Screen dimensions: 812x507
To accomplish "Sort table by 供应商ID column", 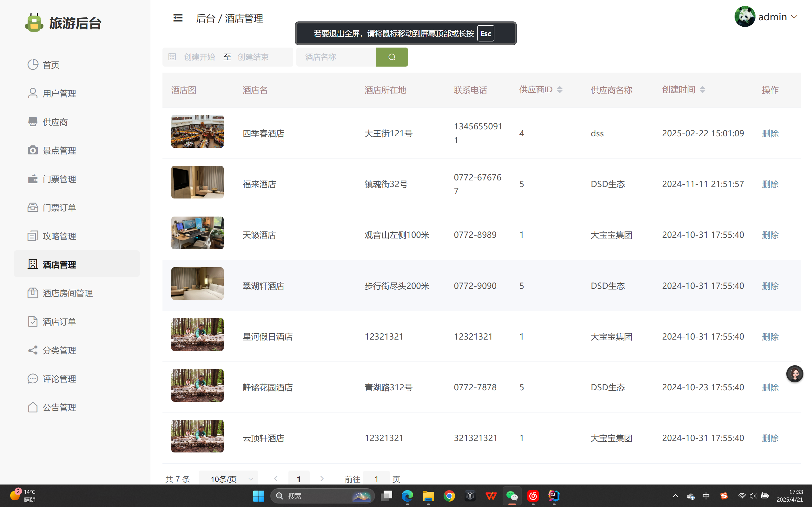I will 559,89.
